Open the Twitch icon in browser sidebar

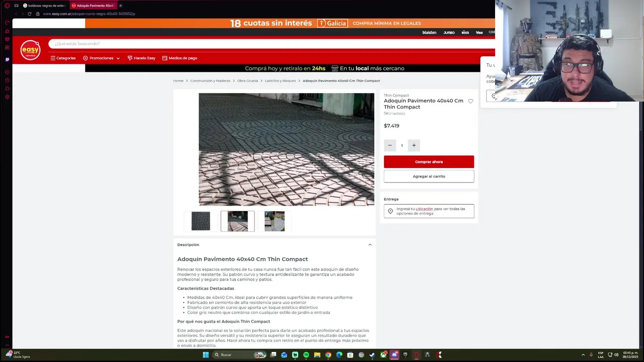click(x=7, y=59)
